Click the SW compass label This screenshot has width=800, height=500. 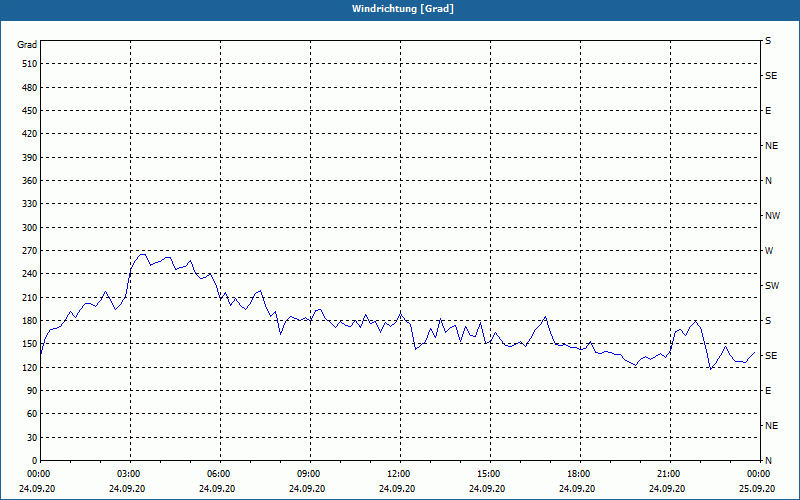click(x=772, y=286)
